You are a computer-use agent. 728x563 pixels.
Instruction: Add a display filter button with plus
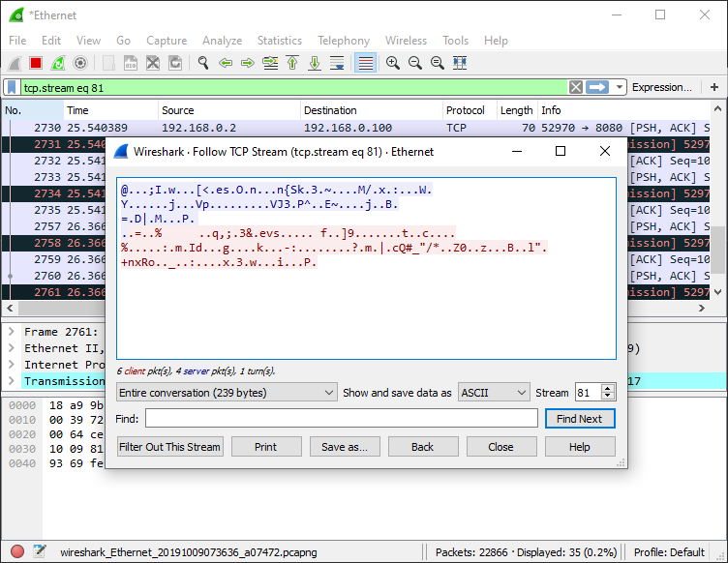pyautogui.click(x=714, y=87)
